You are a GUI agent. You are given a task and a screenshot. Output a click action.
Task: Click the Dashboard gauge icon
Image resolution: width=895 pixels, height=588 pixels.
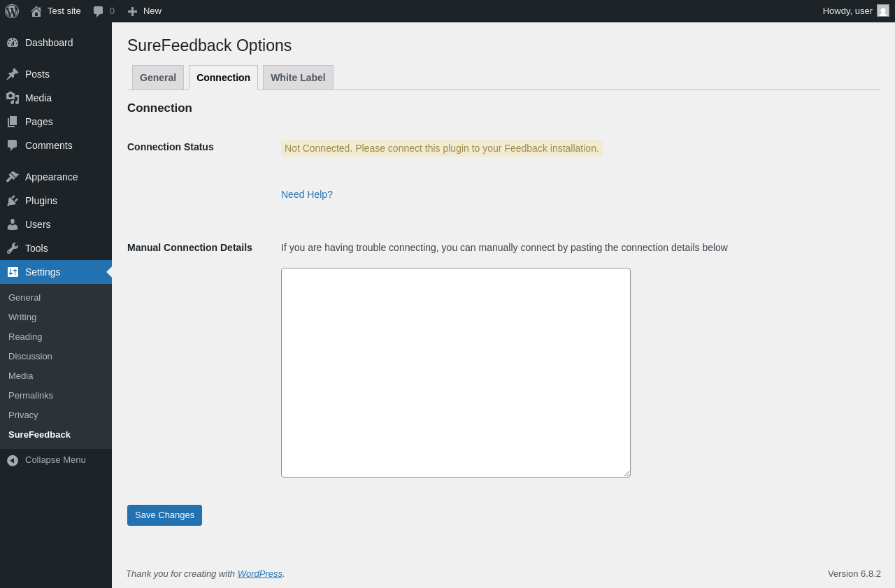point(13,43)
